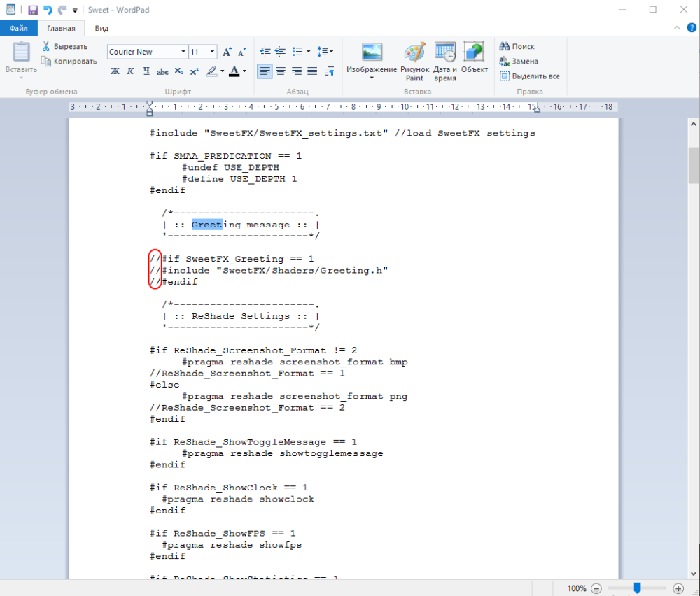Decrease font size with shrink font icon
The image size is (700, 596).
point(242,52)
